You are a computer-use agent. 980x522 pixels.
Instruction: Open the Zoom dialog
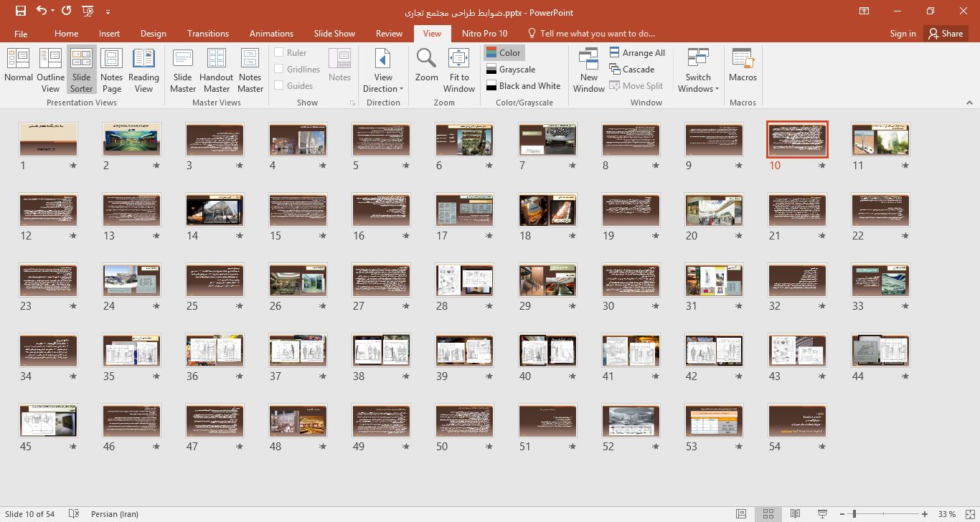[426, 66]
